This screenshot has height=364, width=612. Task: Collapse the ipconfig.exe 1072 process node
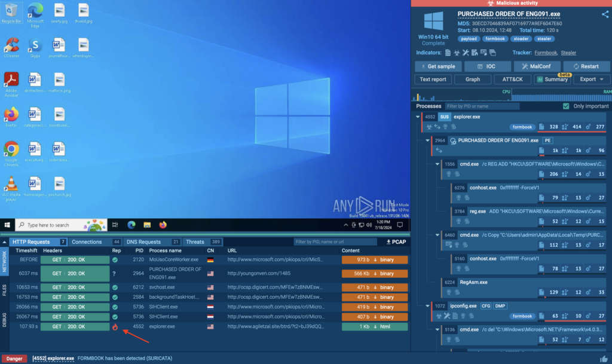pos(427,306)
